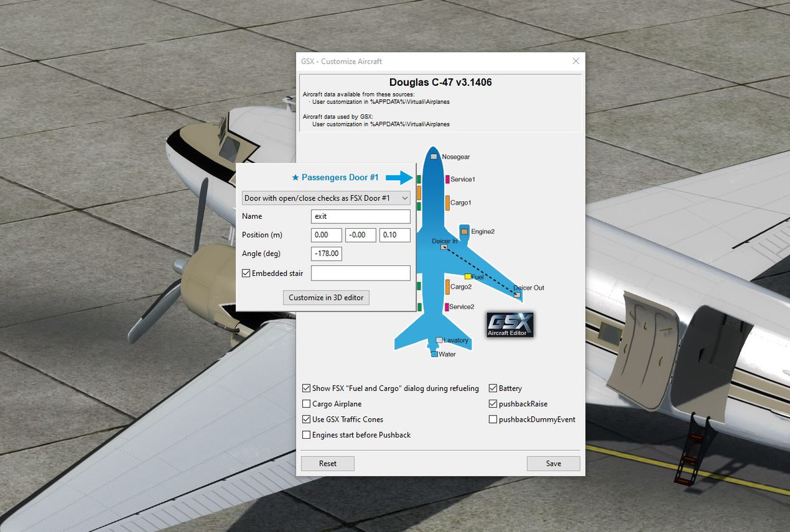Close the GSX Customize Aircraft dialog

tap(576, 61)
